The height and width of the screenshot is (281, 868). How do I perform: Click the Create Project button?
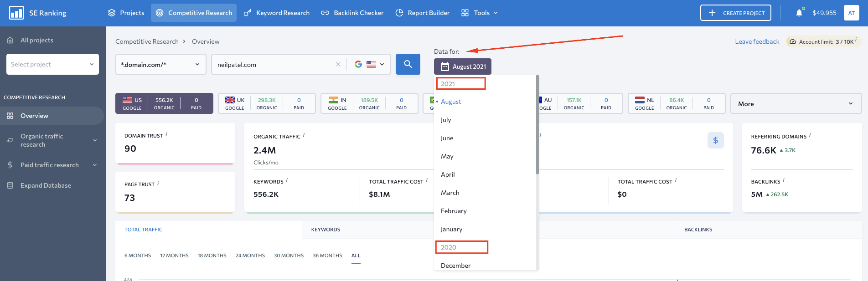click(x=735, y=13)
